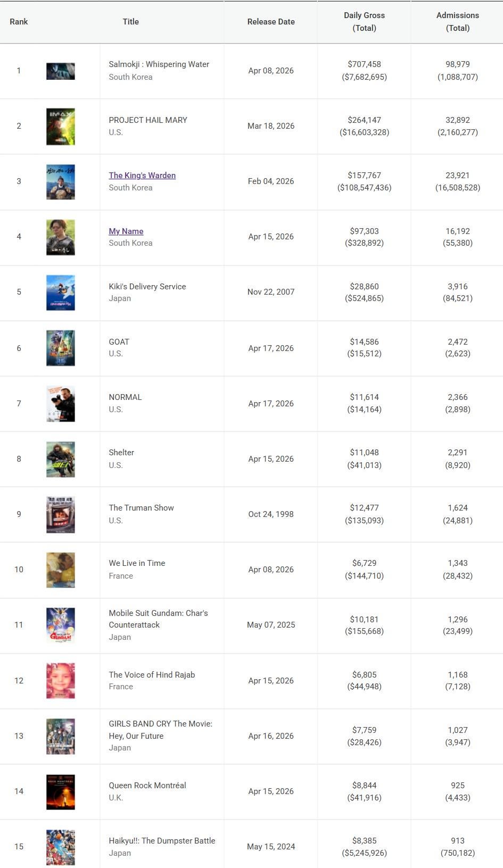
Task: Select the Rank column header
Action: (x=19, y=22)
